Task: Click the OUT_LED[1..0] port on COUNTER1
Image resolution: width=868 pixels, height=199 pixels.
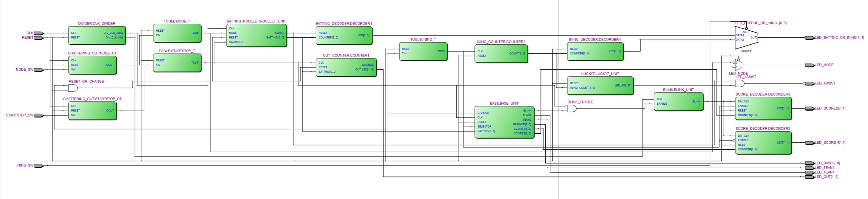Action: click(364, 69)
